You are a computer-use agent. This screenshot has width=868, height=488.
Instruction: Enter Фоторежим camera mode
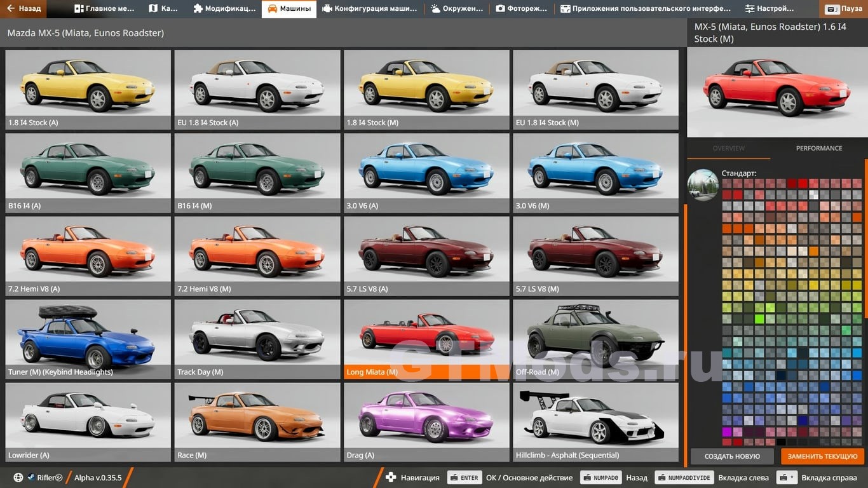click(521, 9)
